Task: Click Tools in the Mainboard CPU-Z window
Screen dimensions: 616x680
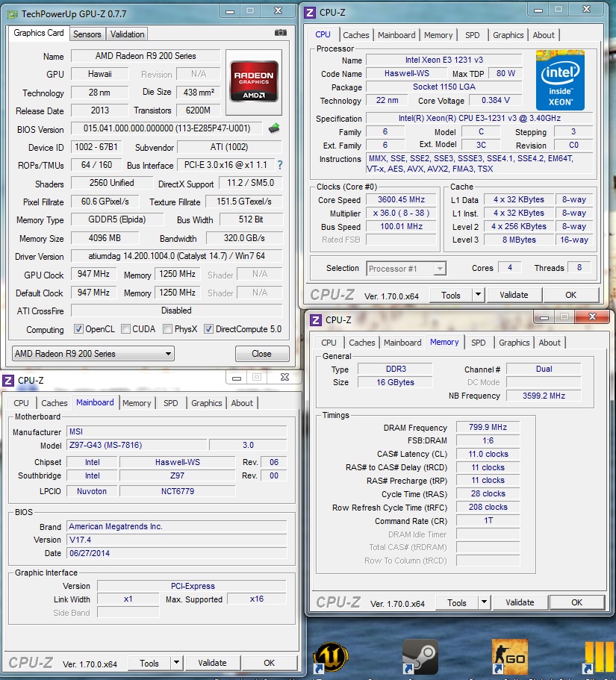Action: click(x=149, y=663)
